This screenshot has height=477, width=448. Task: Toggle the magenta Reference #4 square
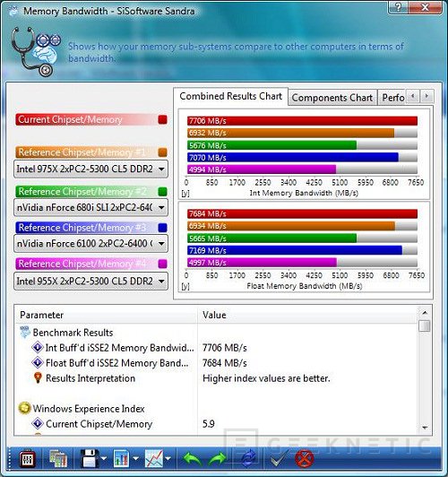(162, 264)
